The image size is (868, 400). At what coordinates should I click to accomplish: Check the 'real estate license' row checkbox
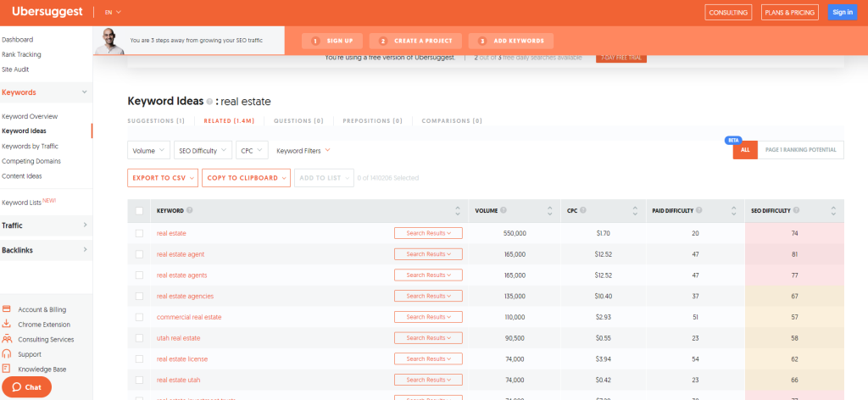point(140,359)
